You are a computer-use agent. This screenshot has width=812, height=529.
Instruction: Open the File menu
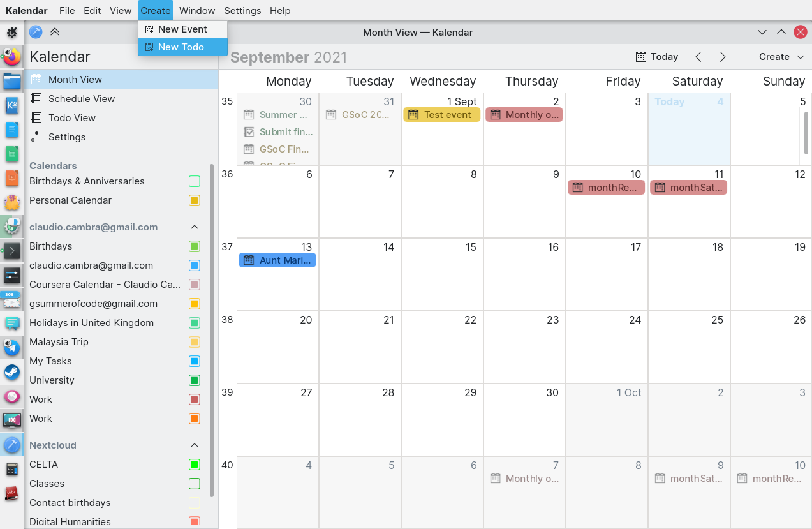pyautogui.click(x=67, y=10)
